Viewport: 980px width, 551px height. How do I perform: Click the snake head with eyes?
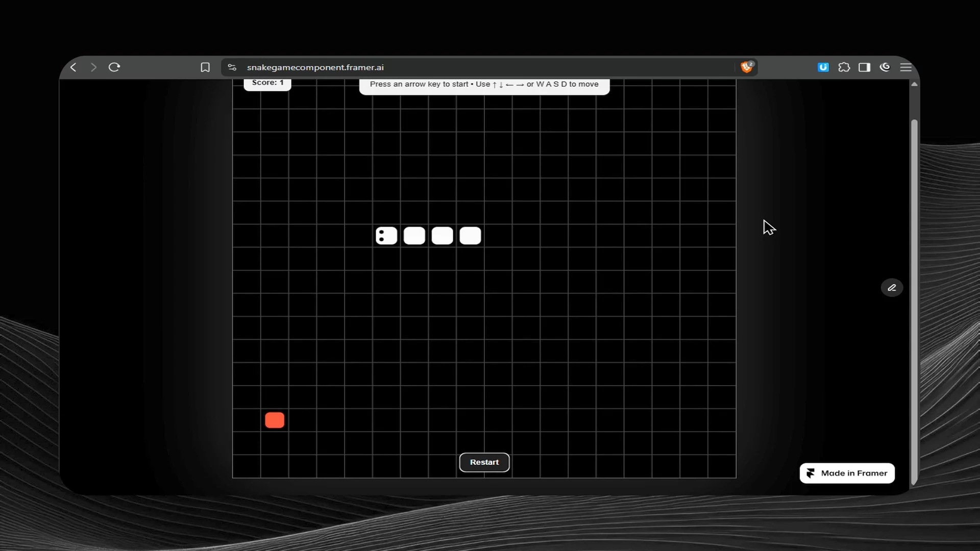coord(386,236)
